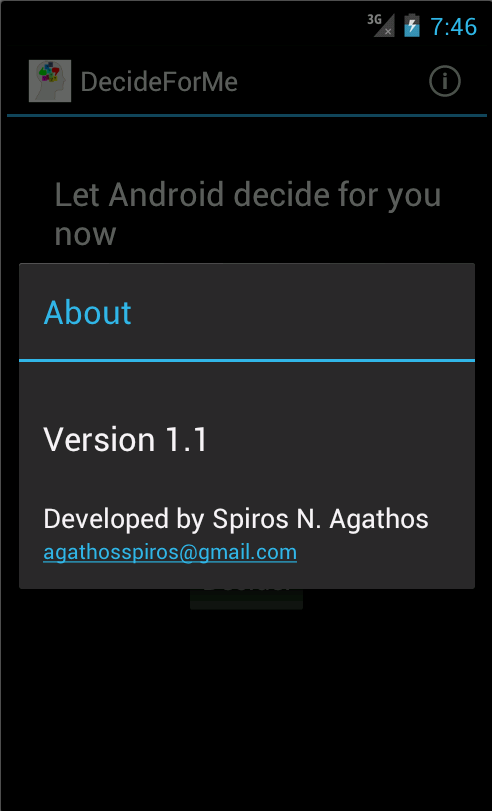Tap the small x on signal icon
Image resolution: width=492 pixels, height=811 pixels.
[388, 32]
